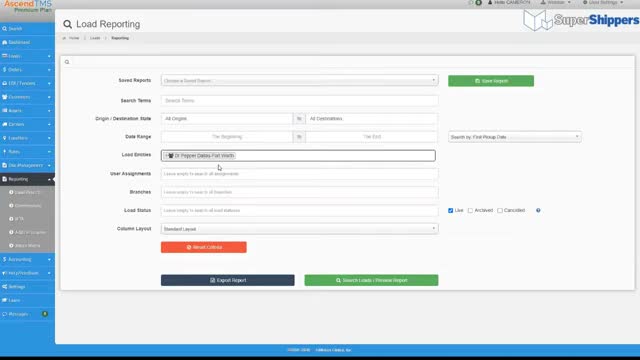Viewport: 640px width, 360px height.
Task: Click the AscendTMS logo
Action: (x=28, y=7)
